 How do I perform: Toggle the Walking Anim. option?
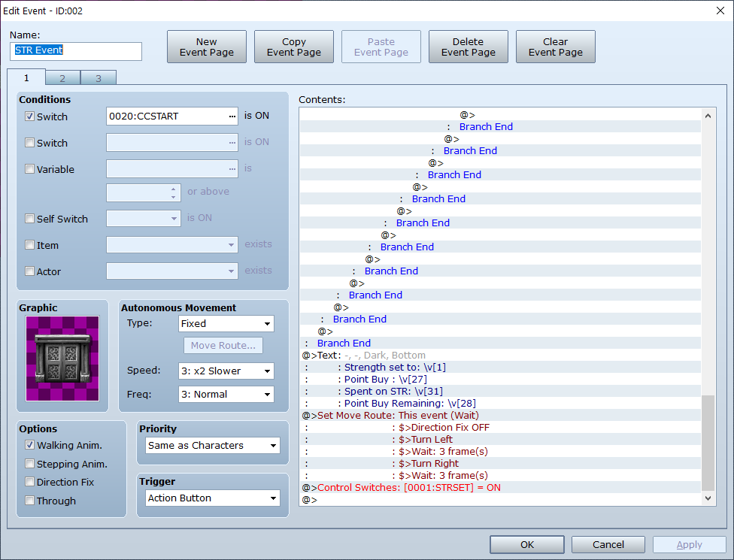pos(30,445)
